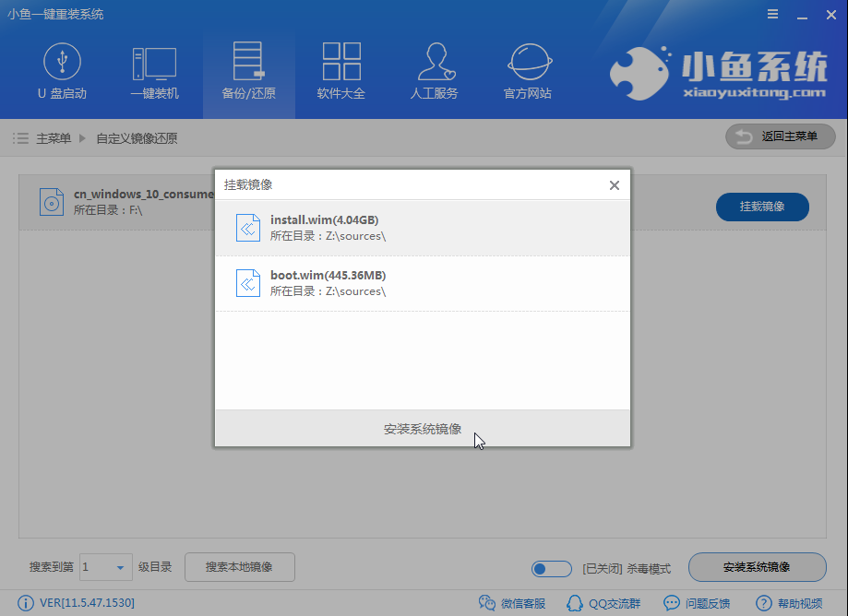This screenshot has width=848, height=616.
Task: Open the hamburger menu at top right
Action: point(772,14)
